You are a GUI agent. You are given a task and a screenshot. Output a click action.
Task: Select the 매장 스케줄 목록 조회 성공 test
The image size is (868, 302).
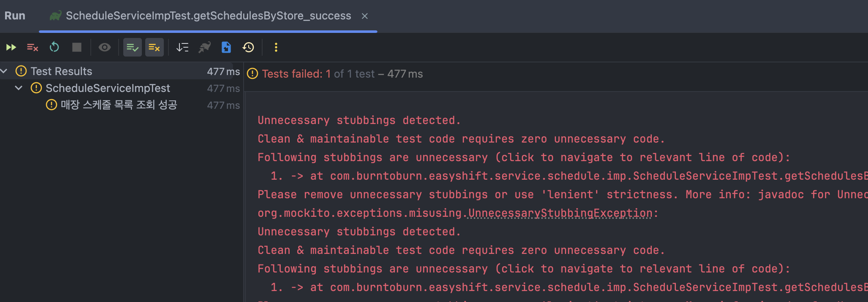(x=119, y=105)
